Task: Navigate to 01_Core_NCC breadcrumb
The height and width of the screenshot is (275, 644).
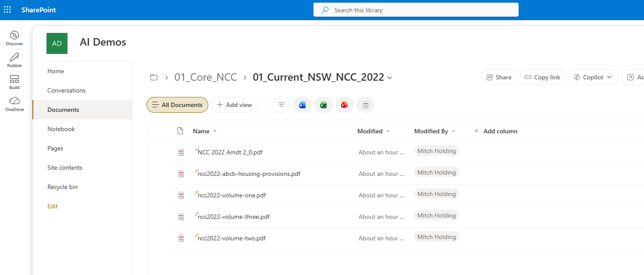Action: click(x=206, y=77)
